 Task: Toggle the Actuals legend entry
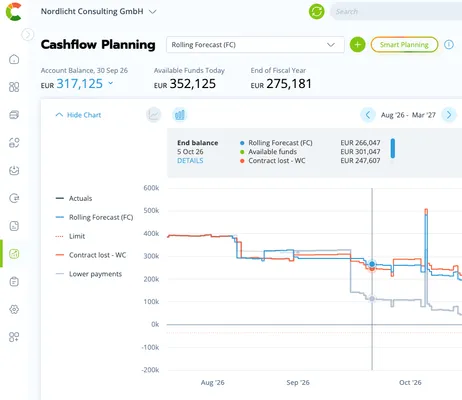pos(74,198)
